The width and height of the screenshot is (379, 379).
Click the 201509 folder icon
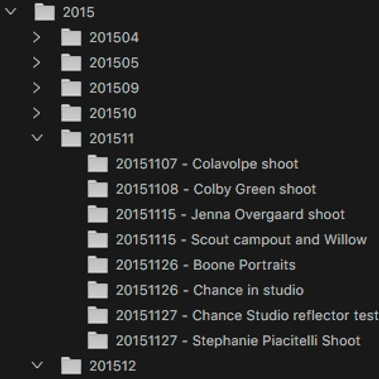pos(71,88)
